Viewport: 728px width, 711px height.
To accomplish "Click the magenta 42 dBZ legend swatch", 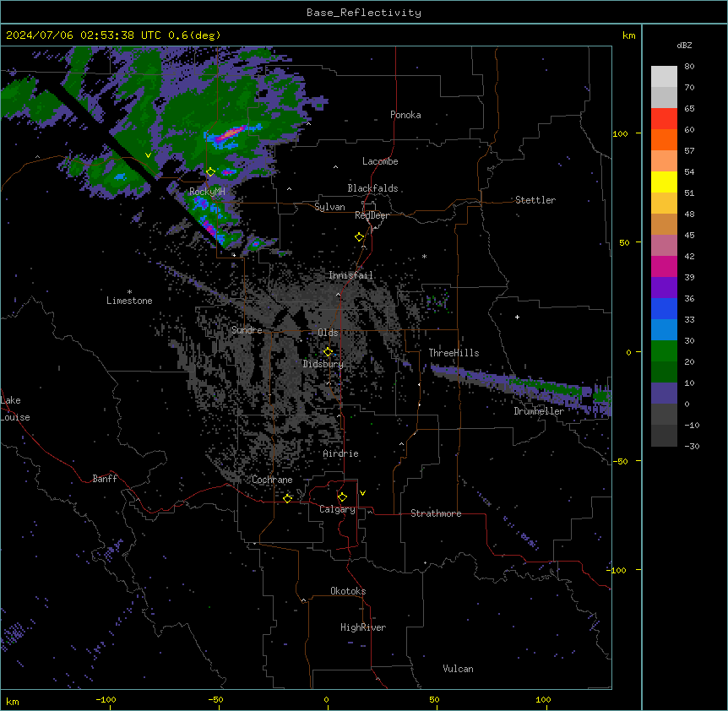I will (x=664, y=266).
